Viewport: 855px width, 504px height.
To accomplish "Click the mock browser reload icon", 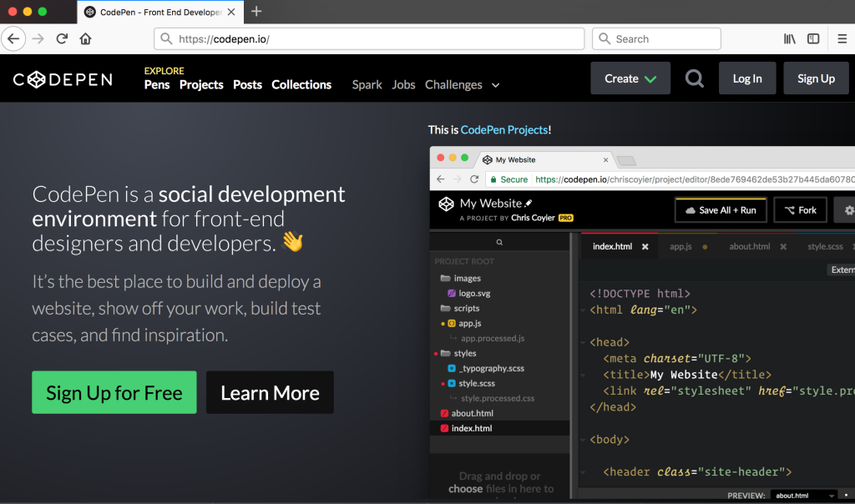I will (x=474, y=179).
